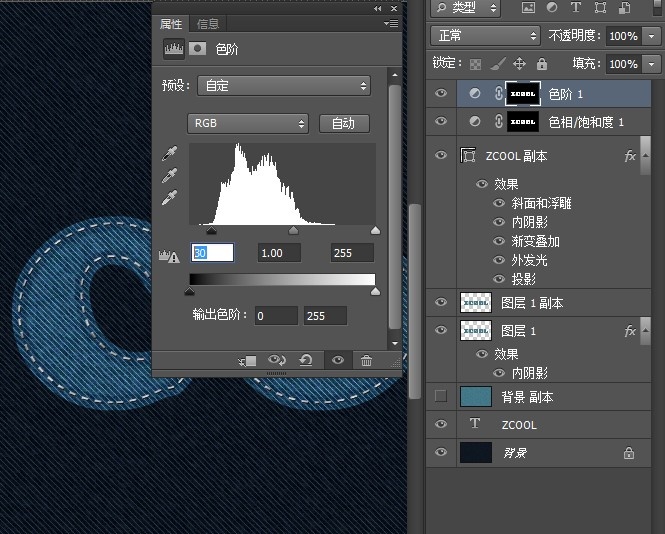Select the mask icon in Properties panel
This screenshot has width=665, height=534.
(199, 48)
